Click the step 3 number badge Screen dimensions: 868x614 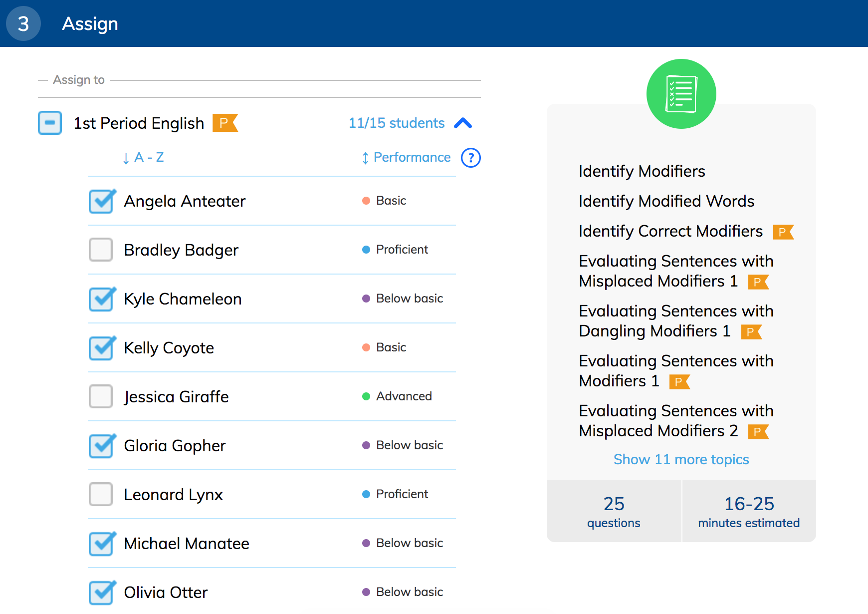click(23, 23)
